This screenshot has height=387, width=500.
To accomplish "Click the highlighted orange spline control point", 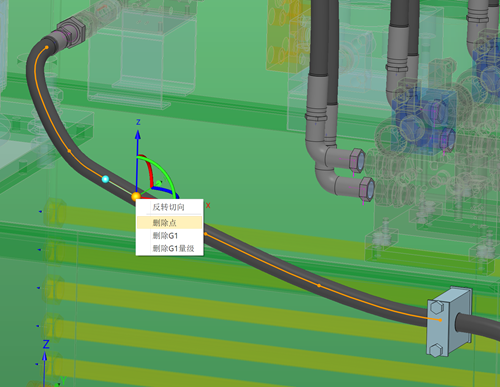I will coord(136,196).
